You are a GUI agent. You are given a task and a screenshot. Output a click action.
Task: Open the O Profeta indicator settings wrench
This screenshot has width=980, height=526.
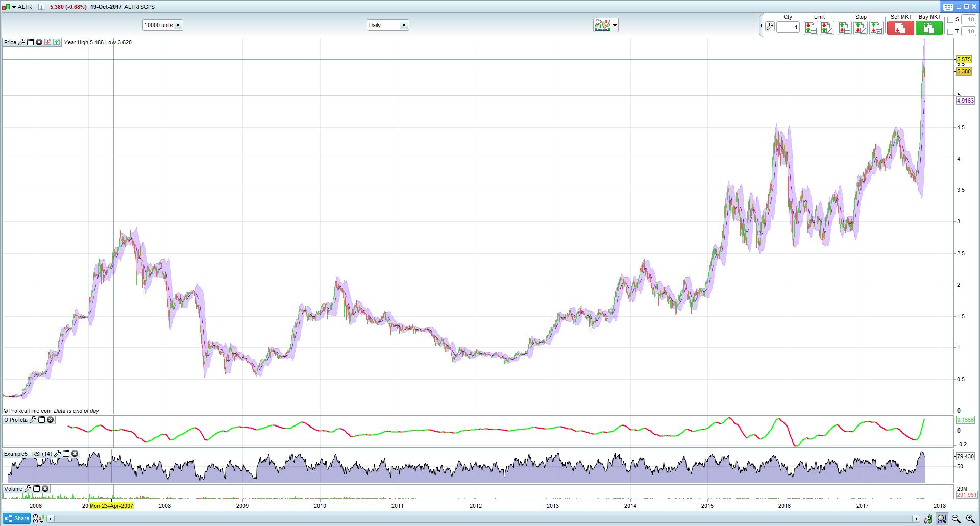pos(33,420)
